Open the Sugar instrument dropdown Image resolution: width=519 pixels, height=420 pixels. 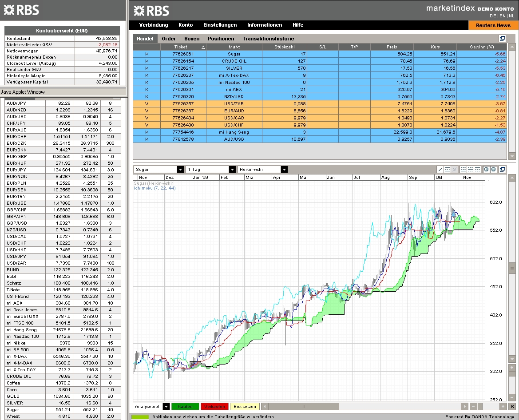click(180, 169)
